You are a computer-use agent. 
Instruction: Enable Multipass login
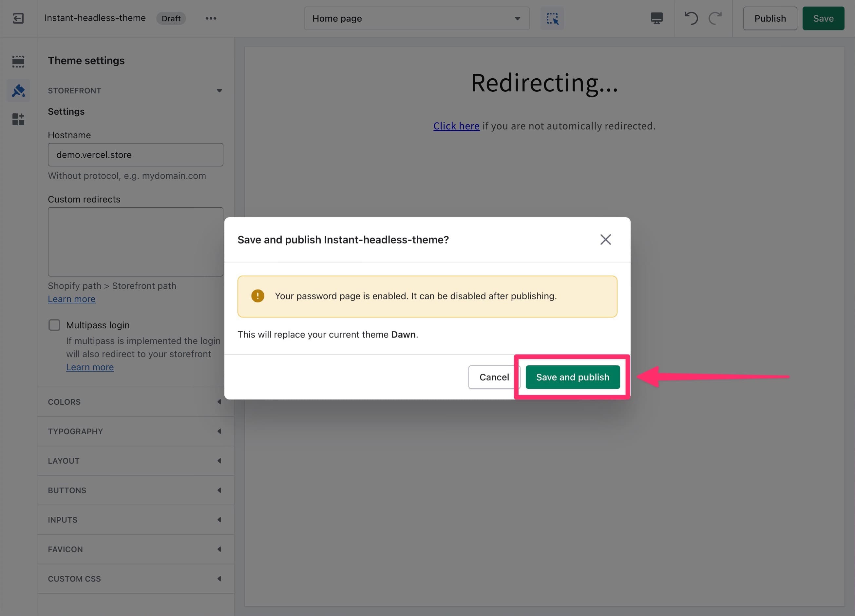click(x=54, y=325)
